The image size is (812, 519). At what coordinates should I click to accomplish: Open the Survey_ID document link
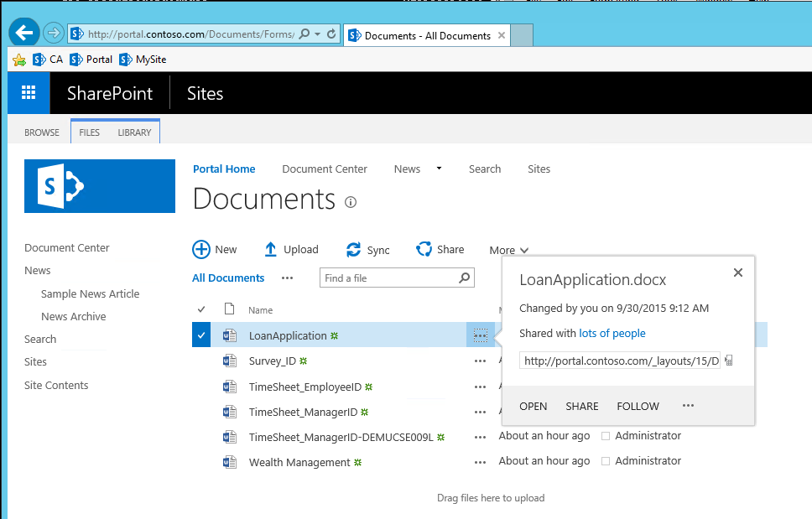click(273, 361)
